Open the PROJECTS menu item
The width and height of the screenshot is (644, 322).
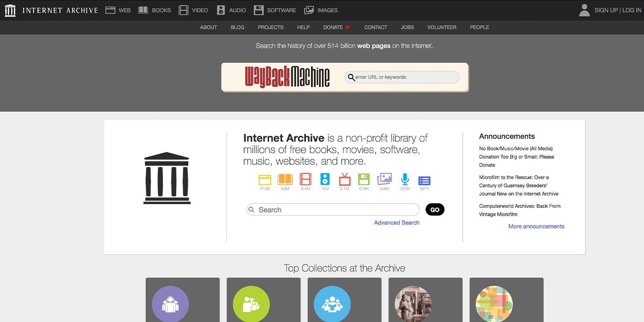pos(271,28)
